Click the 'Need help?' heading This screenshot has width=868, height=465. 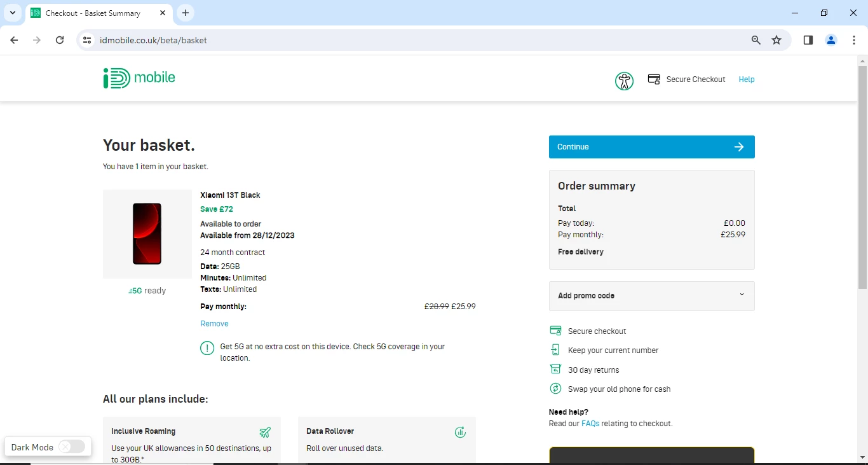pos(569,412)
